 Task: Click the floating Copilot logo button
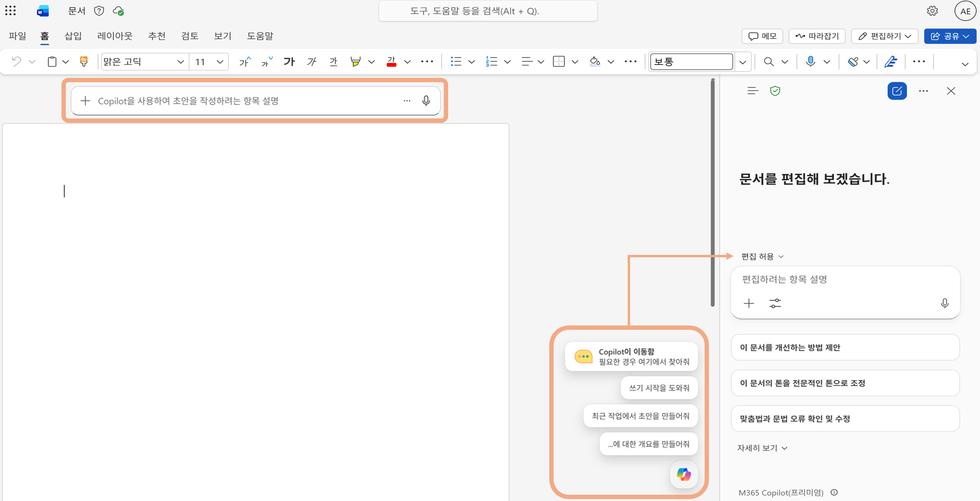click(684, 474)
